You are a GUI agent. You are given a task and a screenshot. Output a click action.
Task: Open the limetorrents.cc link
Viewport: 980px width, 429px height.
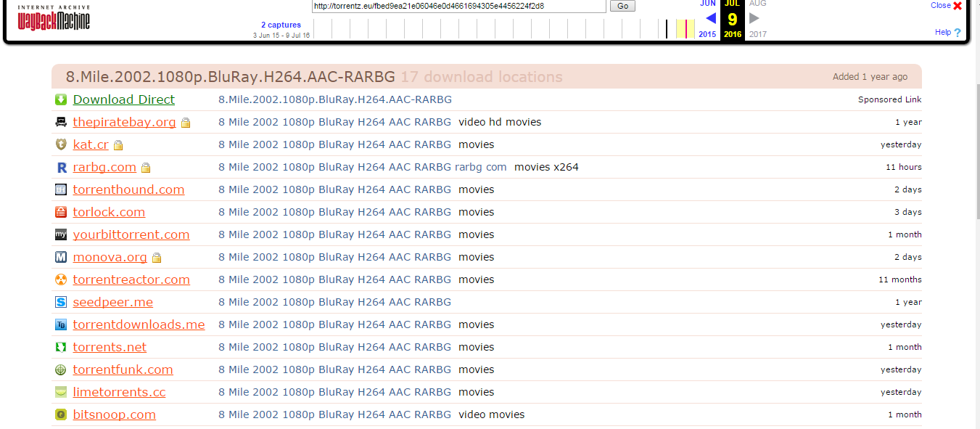[120, 392]
